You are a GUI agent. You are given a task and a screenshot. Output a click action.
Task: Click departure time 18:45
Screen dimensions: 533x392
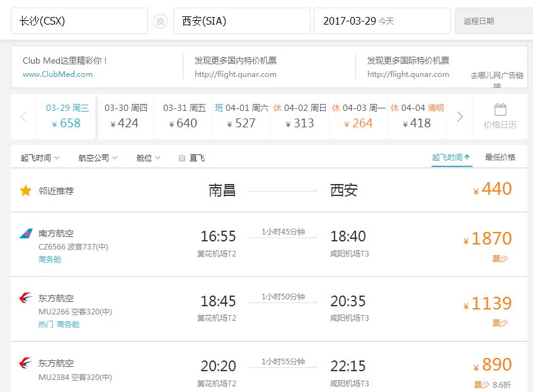(x=218, y=301)
